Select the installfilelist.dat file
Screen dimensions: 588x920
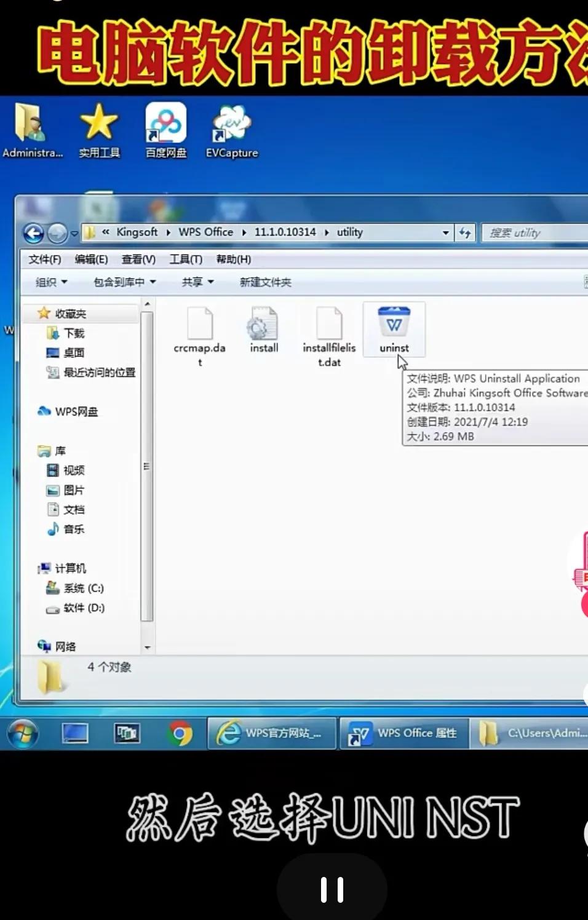[329, 336]
